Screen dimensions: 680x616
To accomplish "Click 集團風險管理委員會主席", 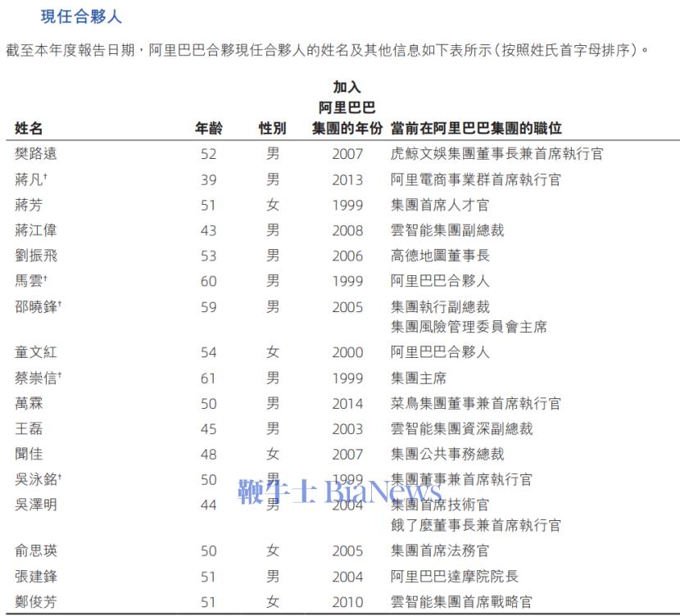I will (x=469, y=326).
